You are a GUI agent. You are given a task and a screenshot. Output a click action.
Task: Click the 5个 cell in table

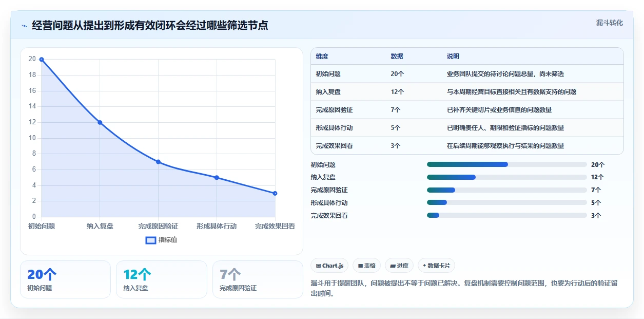[396, 128]
